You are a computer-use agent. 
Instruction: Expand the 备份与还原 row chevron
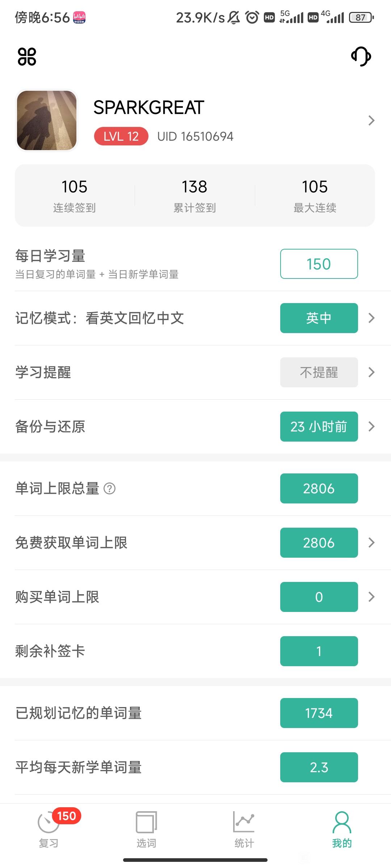click(x=371, y=427)
